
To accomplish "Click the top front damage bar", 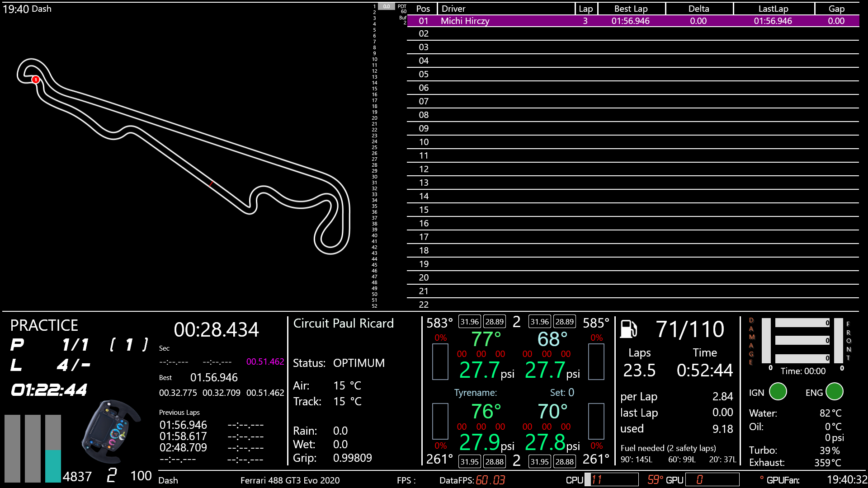I will tap(802, 323).
